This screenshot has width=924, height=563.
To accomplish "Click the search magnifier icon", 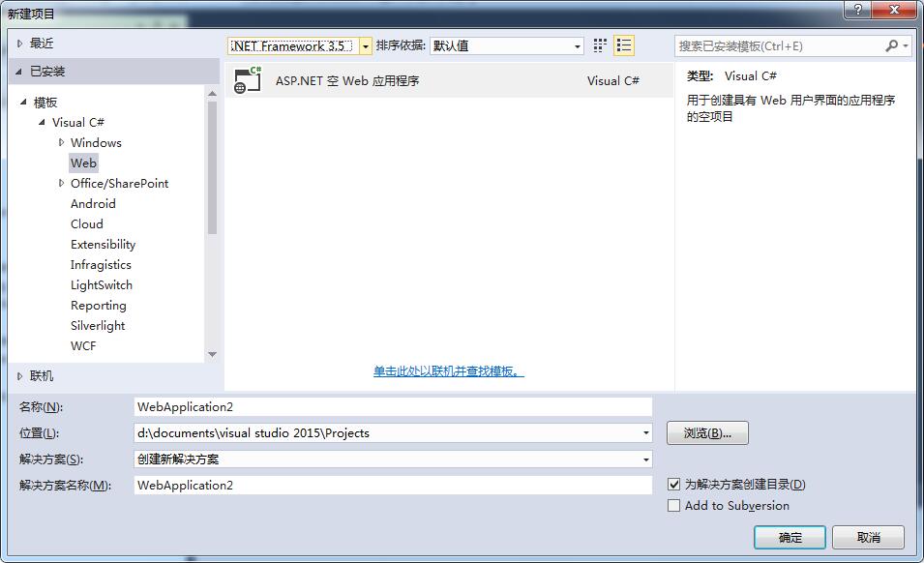I will 891,45.
